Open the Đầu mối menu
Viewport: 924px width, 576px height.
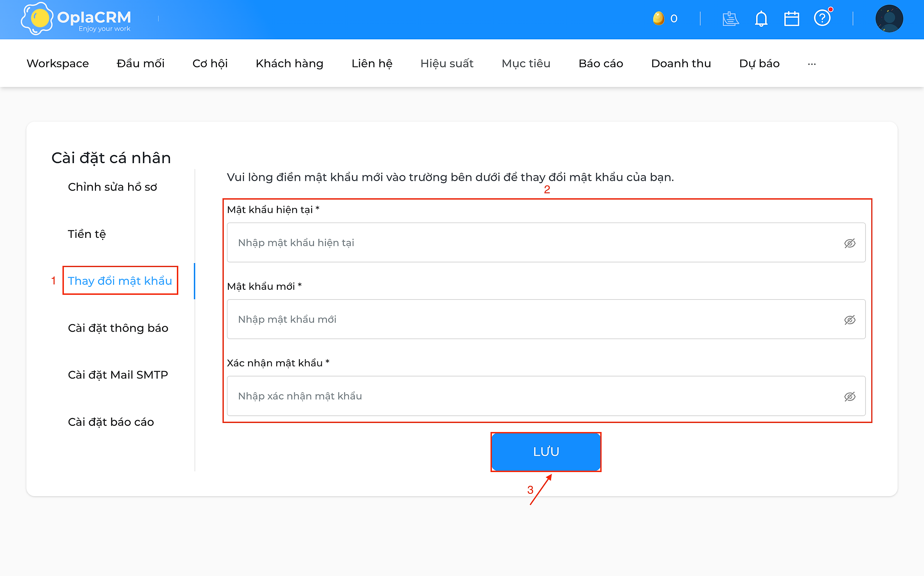pyautogui.click(x=140, y=63)
